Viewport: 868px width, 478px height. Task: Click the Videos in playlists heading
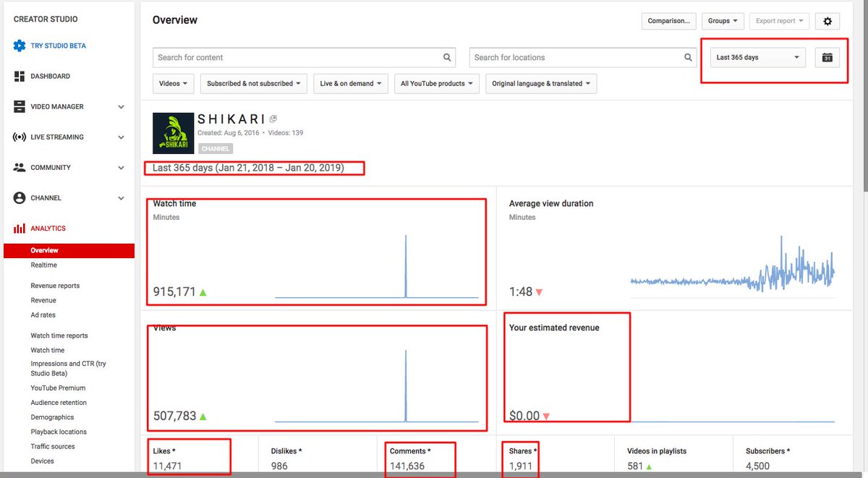[x=657, y=451]
